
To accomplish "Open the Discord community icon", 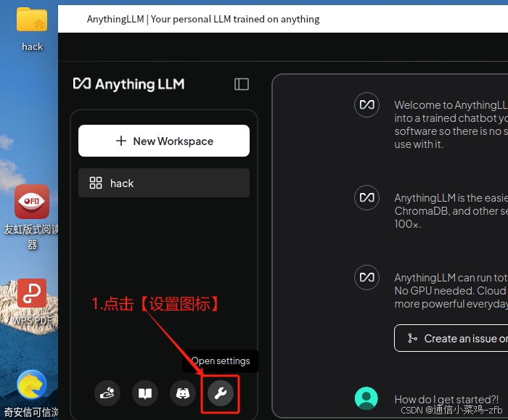I will point(183,393).
